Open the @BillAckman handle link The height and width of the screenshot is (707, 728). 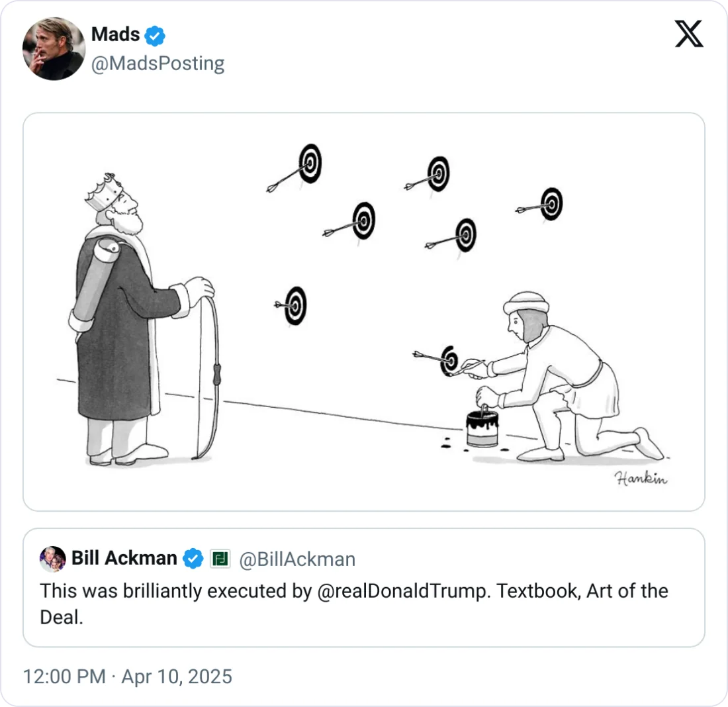coord(296,559)
